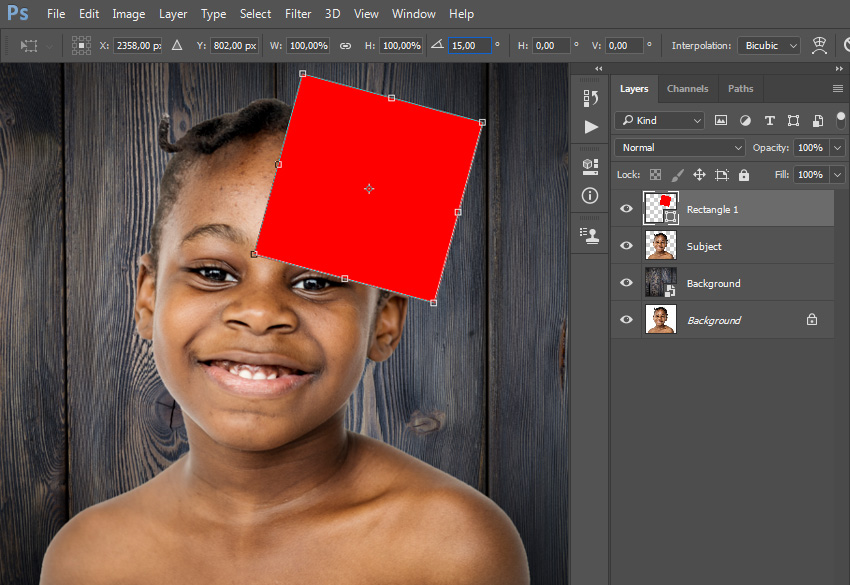850x585 pixels.
Task: Open the Opacity slider dropdown arrow
Action: pos(838,147)
